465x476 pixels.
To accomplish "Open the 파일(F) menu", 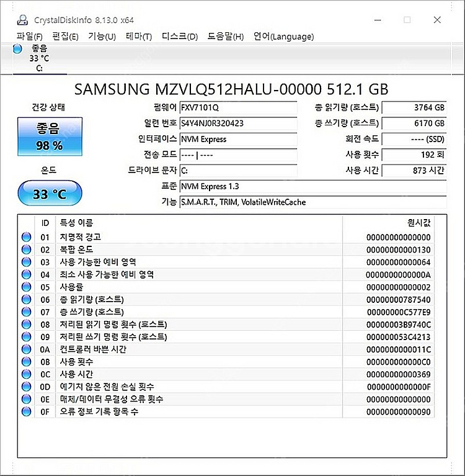I will pos(30,37).
